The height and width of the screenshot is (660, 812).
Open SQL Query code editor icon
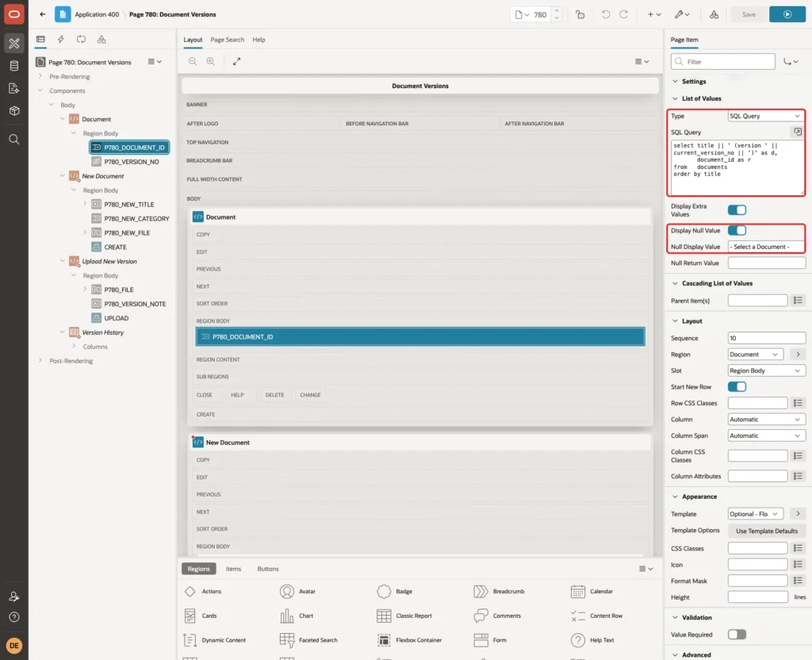pyautogui.click(x=798, y=132)
